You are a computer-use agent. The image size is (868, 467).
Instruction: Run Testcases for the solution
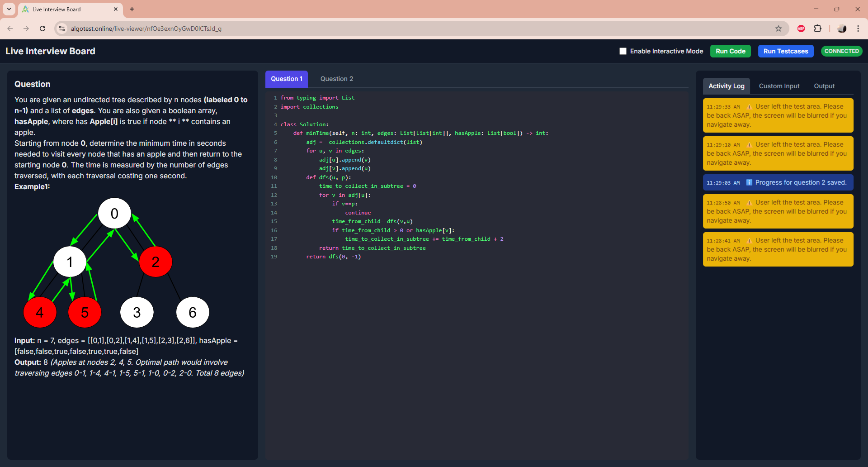785,51
